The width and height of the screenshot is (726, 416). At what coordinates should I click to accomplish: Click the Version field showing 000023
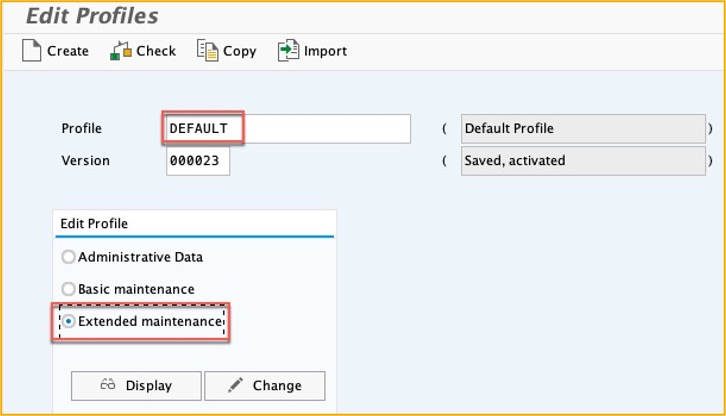pyautogui.click(x=198, y=161)
